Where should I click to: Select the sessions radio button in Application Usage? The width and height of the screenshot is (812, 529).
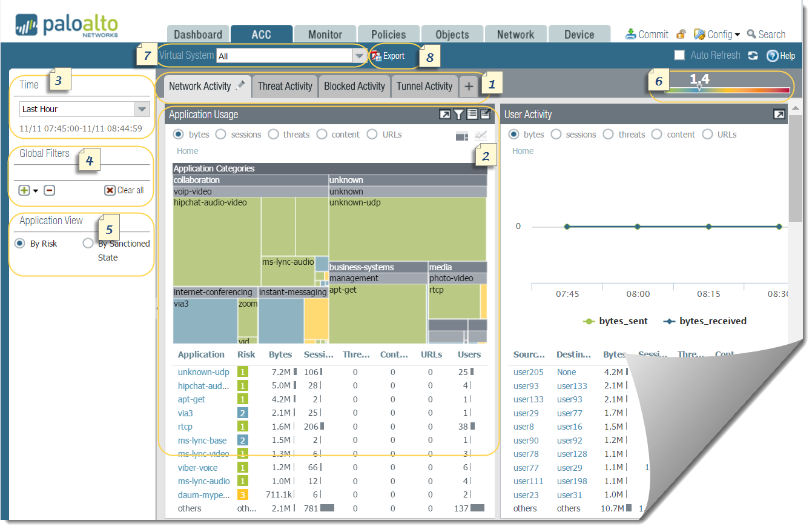(x=221, y=135)
